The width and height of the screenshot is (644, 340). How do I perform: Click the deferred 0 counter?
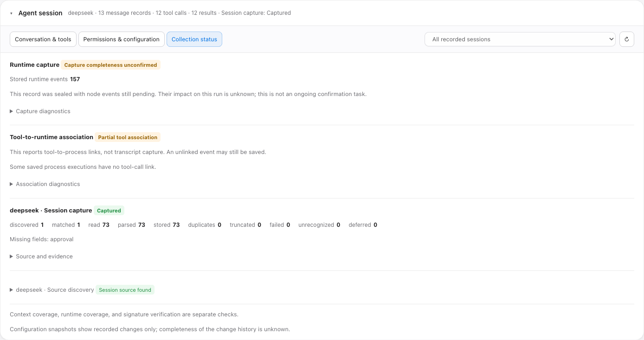pos(363,225)
